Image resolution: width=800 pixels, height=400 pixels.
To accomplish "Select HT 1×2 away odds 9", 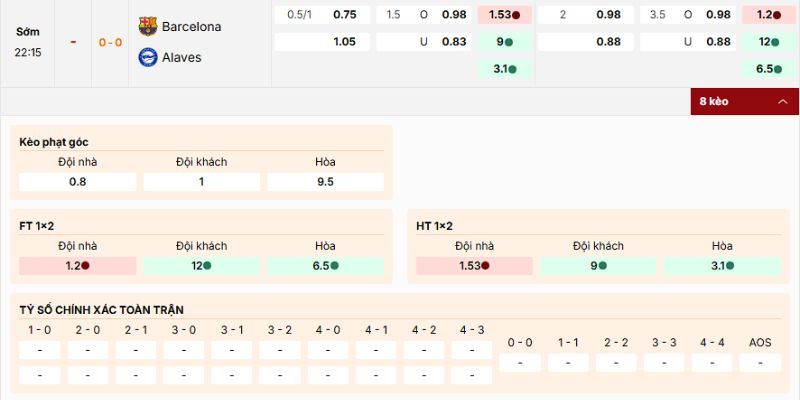I will click(599, 266).
